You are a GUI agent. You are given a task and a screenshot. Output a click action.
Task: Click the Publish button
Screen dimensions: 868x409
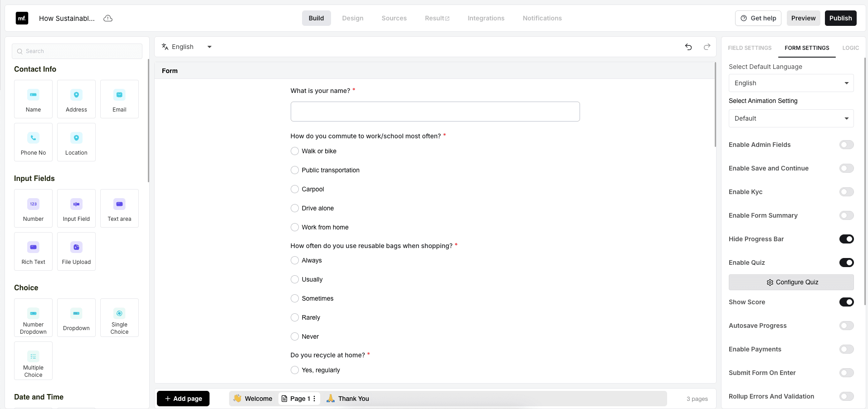[840, 18]
